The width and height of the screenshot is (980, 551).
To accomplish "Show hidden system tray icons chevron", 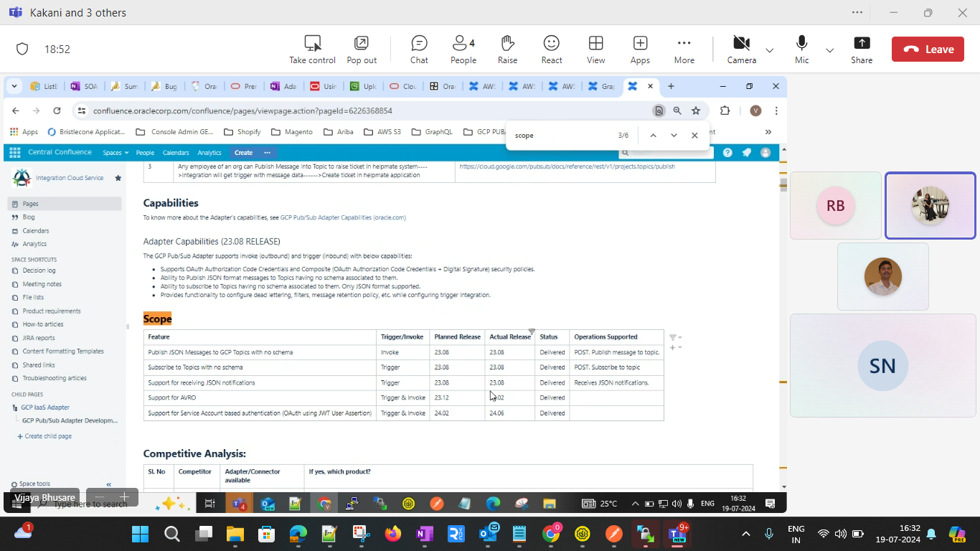I will point(746,533).
